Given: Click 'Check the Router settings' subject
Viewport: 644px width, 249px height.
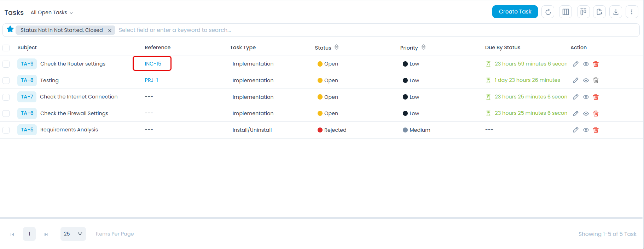Looking at the screenshot, I should point(73,64).
